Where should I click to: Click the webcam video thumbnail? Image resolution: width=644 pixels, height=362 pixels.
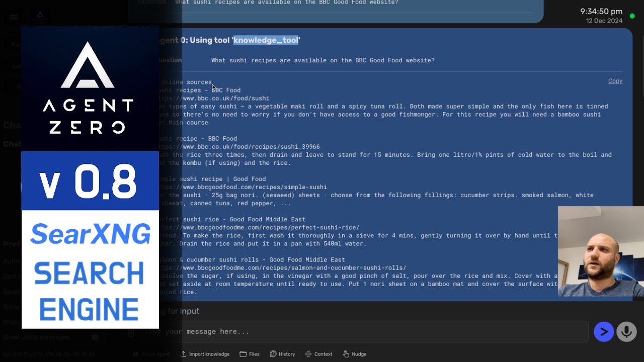[601, 251]
